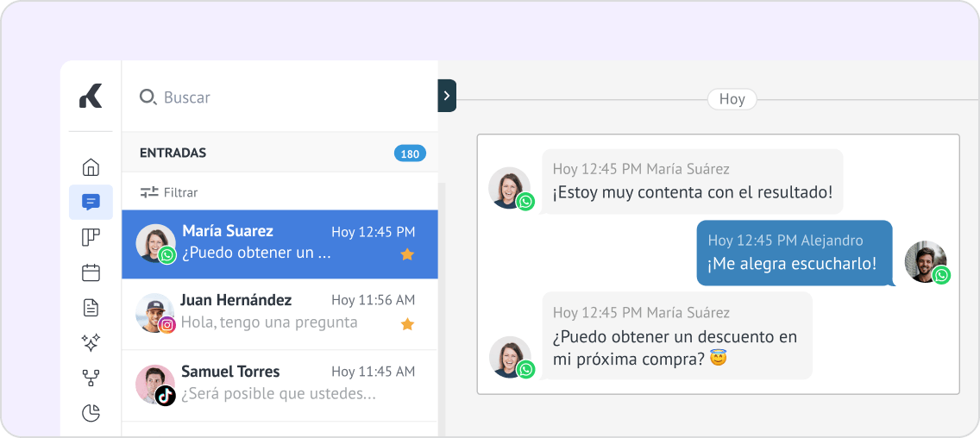Click the Kommo logo at top
The image size is (980, 438).
[x=91, y=96]
